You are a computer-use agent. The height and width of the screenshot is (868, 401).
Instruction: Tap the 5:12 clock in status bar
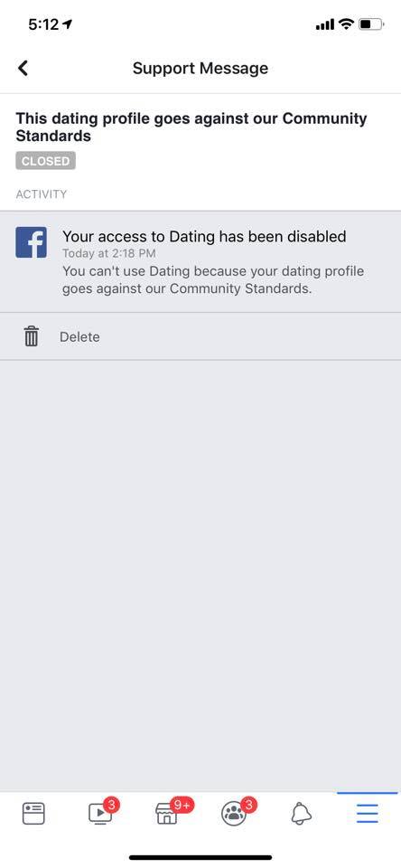(x=43, y=24)
